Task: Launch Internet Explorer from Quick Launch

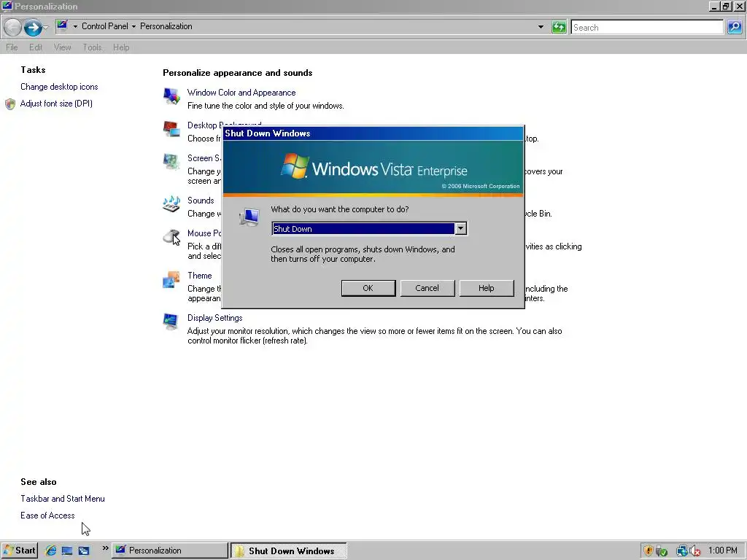Action: (50, 551)
